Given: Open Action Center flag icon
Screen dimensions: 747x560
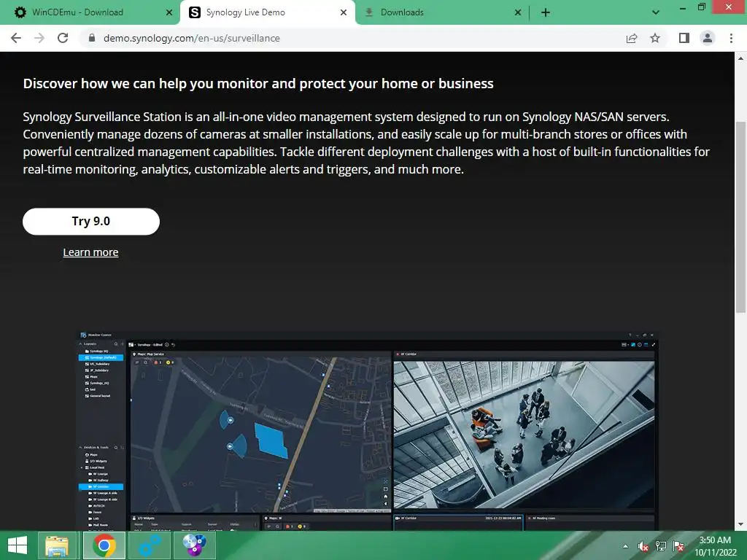Looking at the screenshot, I should tap(678, 546).
